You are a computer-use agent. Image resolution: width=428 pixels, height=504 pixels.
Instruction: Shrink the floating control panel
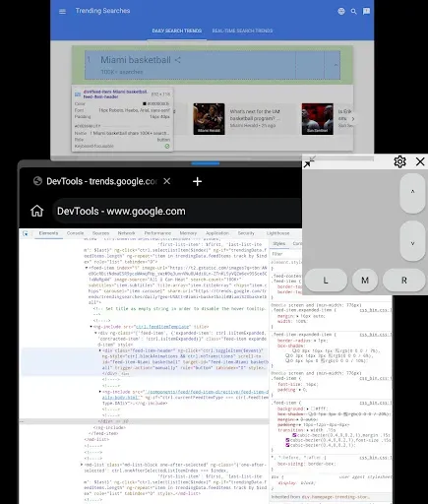[309, 161]
